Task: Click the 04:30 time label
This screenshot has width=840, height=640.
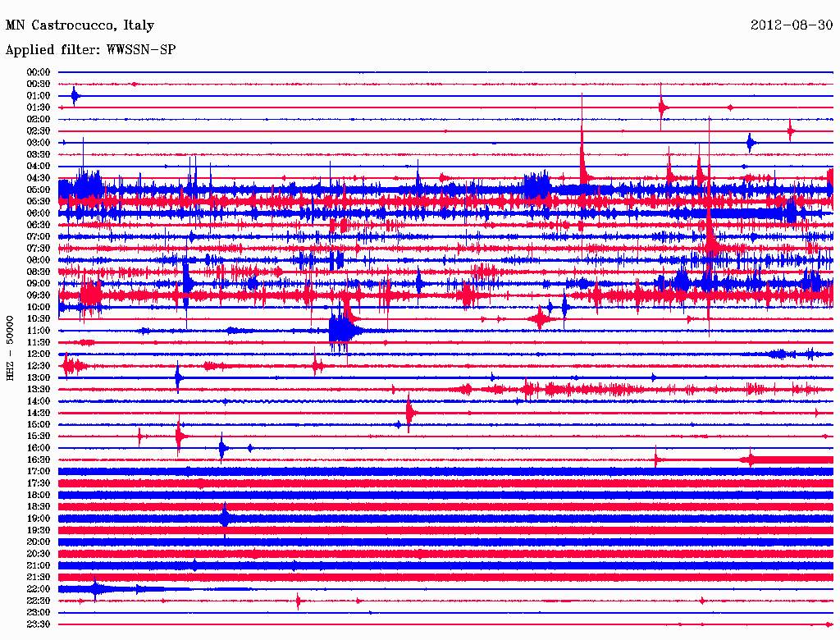Action: pos(38,178)
